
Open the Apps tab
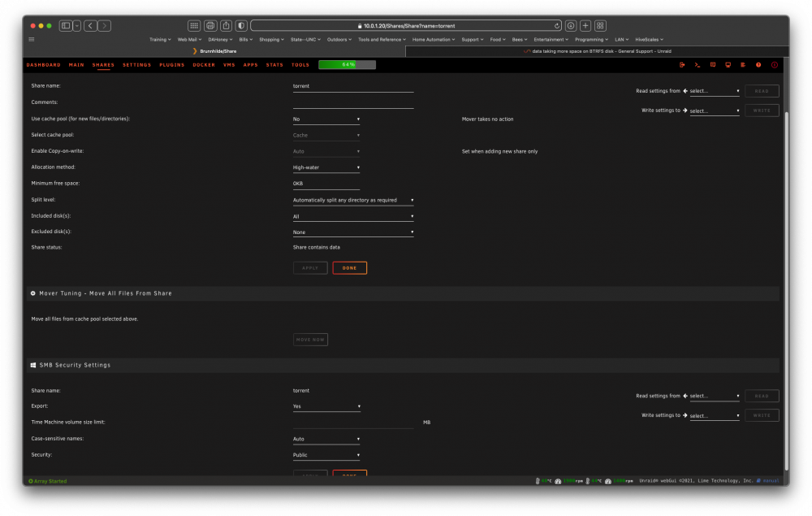click(251, 65)
